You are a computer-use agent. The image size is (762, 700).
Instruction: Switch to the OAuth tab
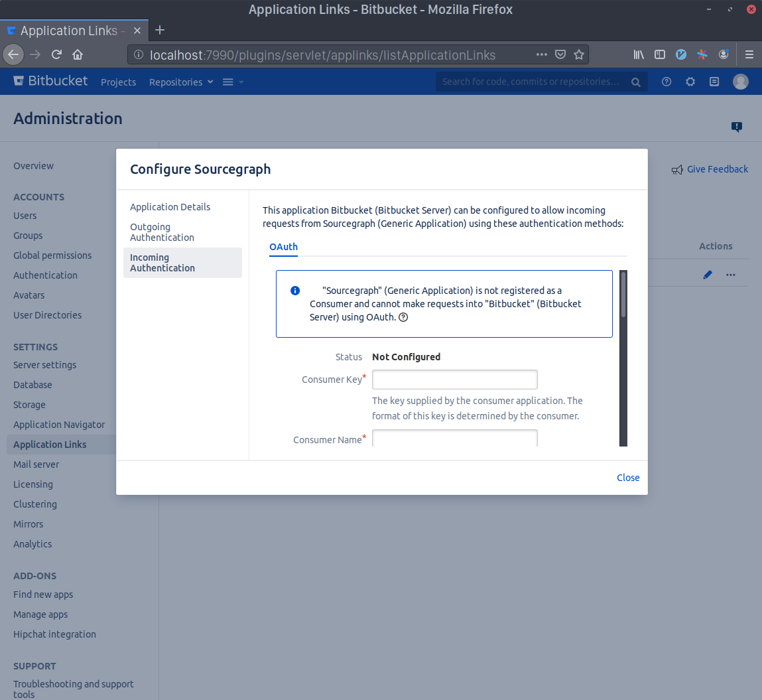point(283,247)
